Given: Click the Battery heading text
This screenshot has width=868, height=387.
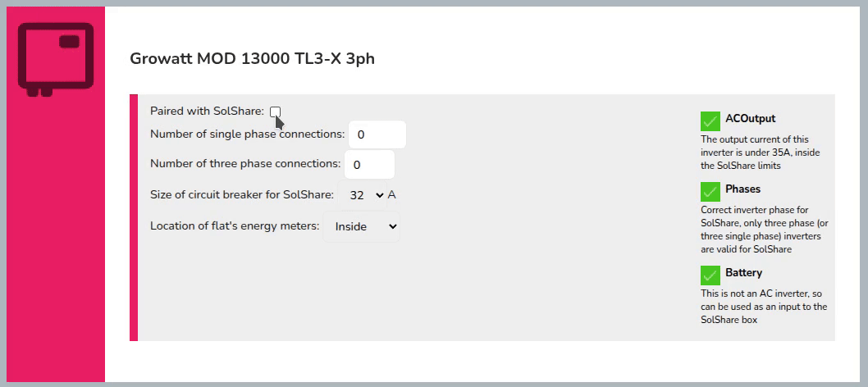Looking at the screenshot, I should click(743, 273).
